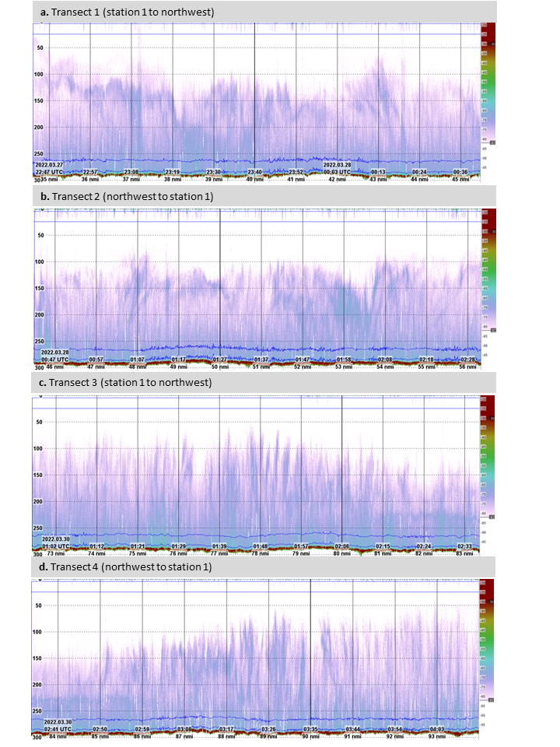Click the '01:48' time marker
Image resolution: width=560 pixels, height=747 pixels.
[260, 546]
